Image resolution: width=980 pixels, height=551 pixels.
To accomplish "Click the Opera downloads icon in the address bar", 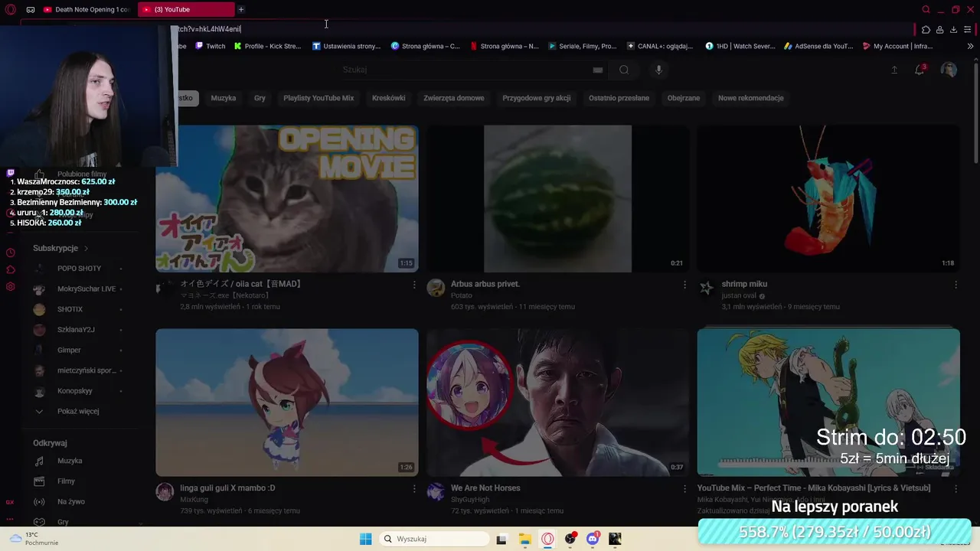I will [953, 29].
